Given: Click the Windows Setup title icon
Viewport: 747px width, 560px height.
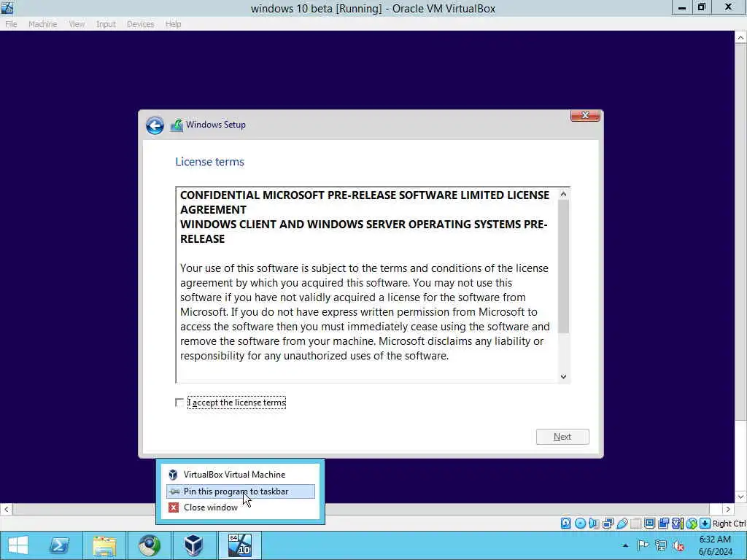Looking at the screenshot, I should coord(177,125).
